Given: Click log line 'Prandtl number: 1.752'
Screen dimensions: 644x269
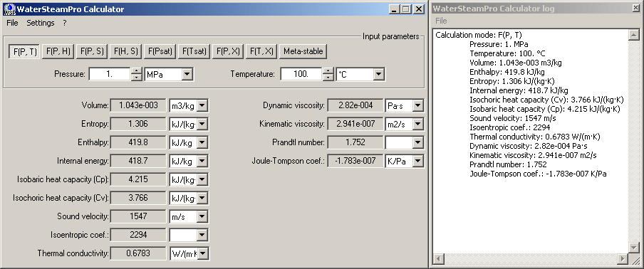Looking at the screenshot, I should tap(509, 164).
